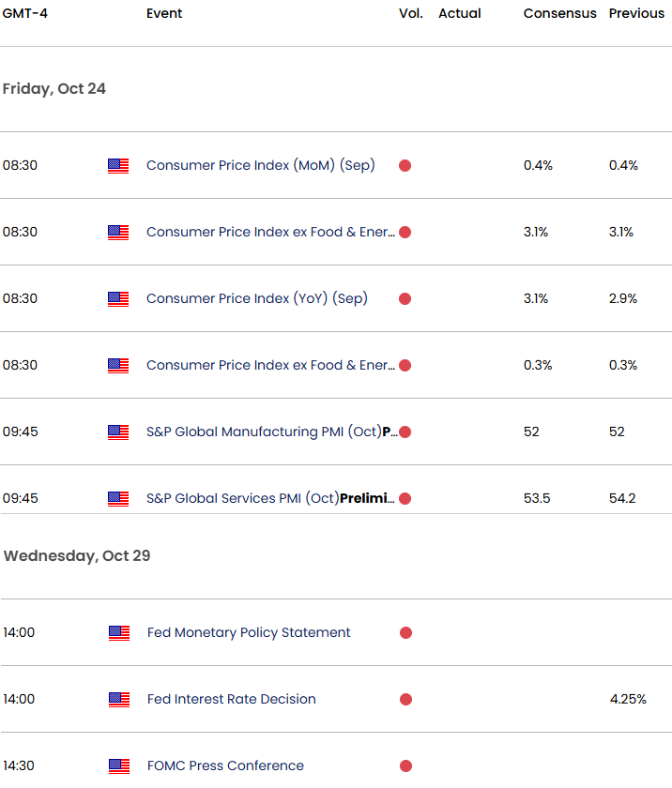Open the Consumer Price Index (YoY) (Sep) event
Image resolution: width=672 pixels, height=788 pixels.
point(256,299)
